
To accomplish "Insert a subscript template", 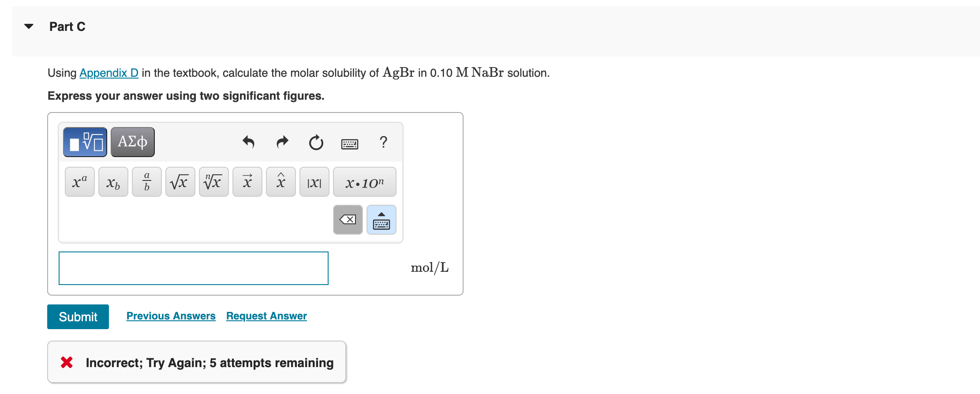I will (x=113, y=182).
